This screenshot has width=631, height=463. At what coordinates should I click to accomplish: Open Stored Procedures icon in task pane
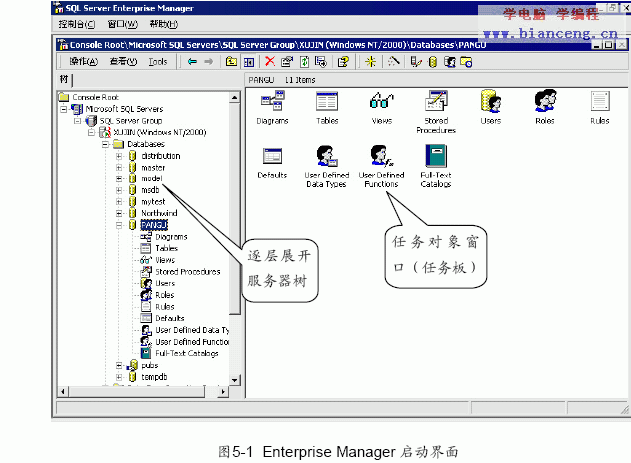[436, 101]
